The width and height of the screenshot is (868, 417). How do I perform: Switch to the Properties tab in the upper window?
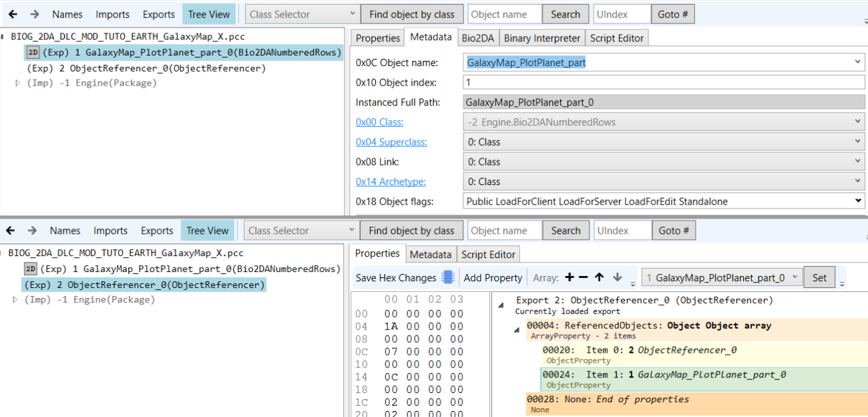pos(377,38)
